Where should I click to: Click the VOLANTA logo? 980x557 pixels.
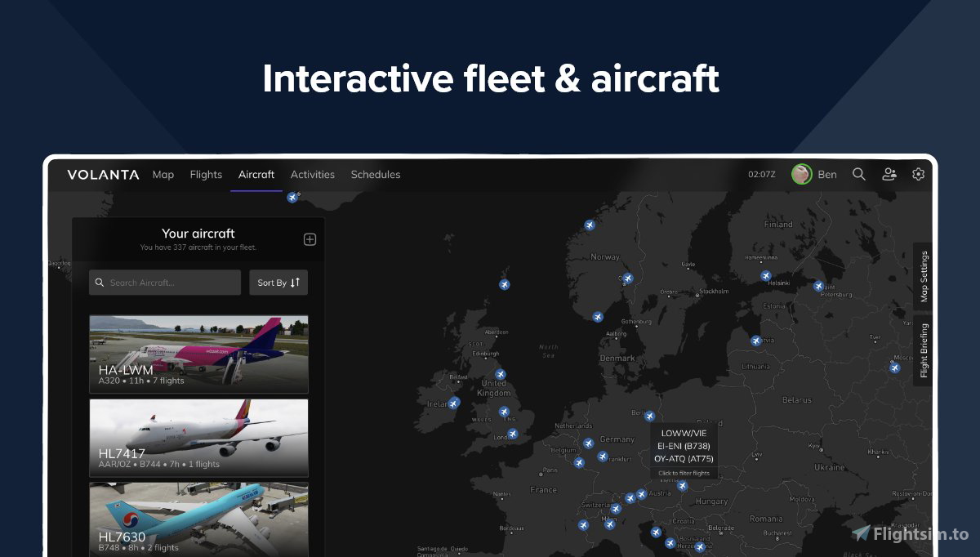tap(104, 174)
